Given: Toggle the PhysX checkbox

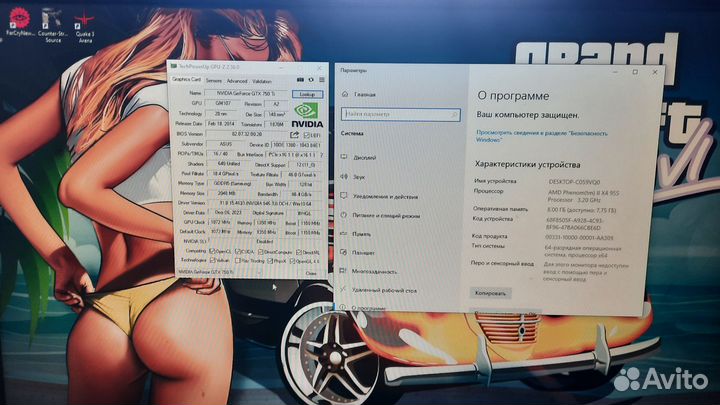Looking at the screenshot, I should pos(270,261).
